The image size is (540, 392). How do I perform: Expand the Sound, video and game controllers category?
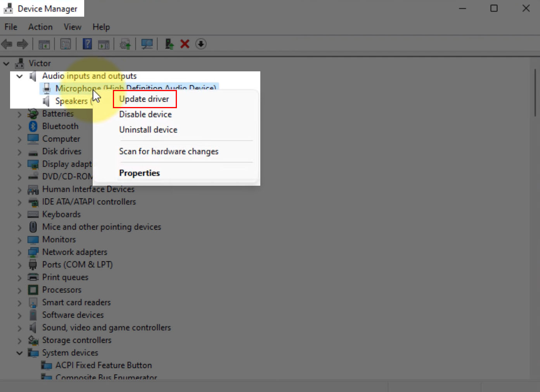point(19,328)
